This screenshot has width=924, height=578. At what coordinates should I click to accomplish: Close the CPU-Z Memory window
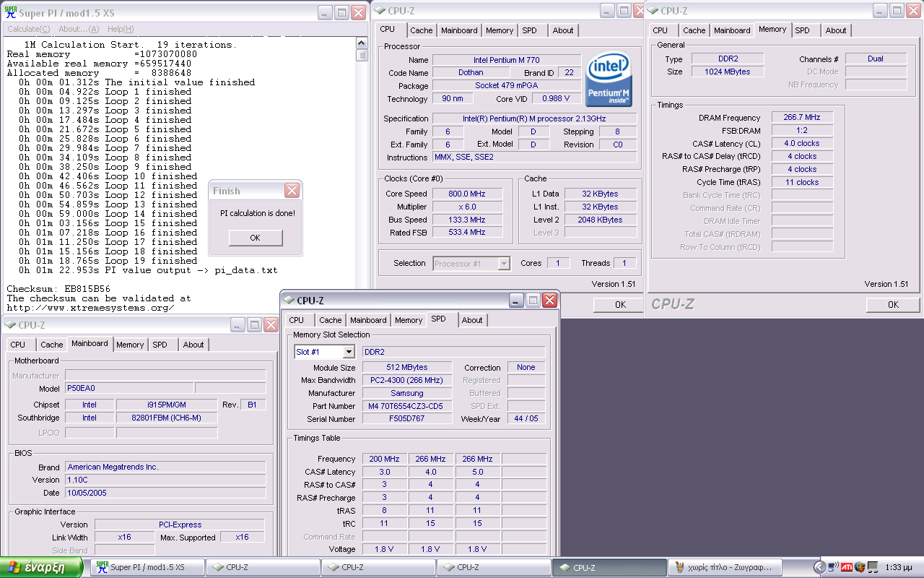point(913,11)
